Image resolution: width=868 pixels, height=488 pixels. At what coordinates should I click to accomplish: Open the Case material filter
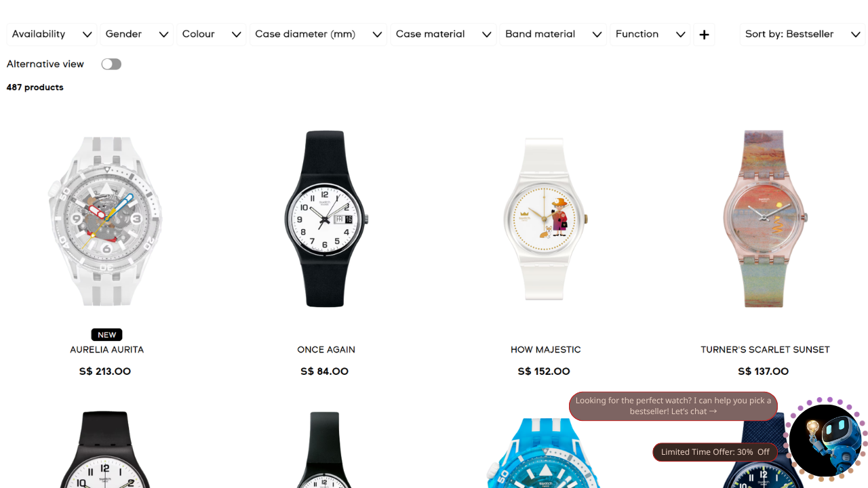443,34
